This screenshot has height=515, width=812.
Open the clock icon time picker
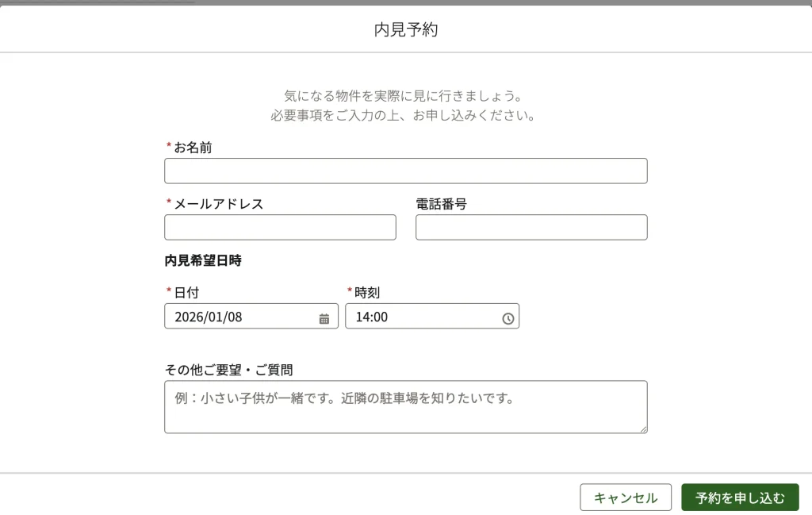click(x=507, y=318)
